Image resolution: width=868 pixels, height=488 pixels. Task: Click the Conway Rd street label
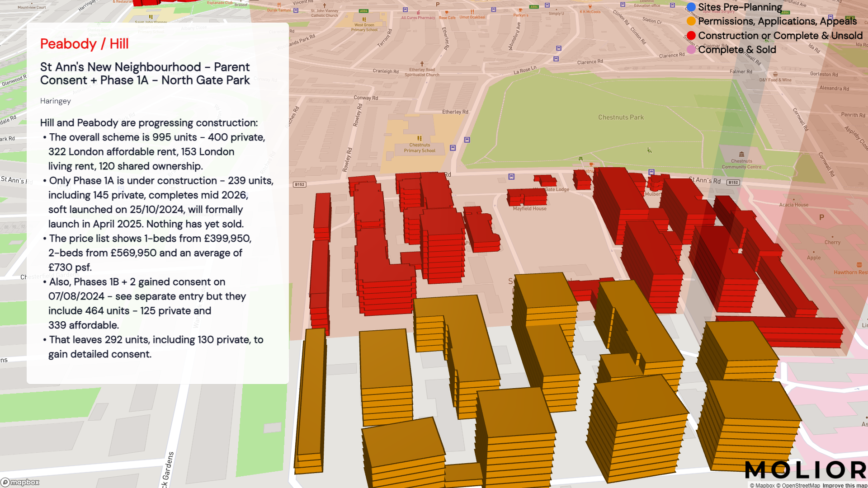pos(366,98)
